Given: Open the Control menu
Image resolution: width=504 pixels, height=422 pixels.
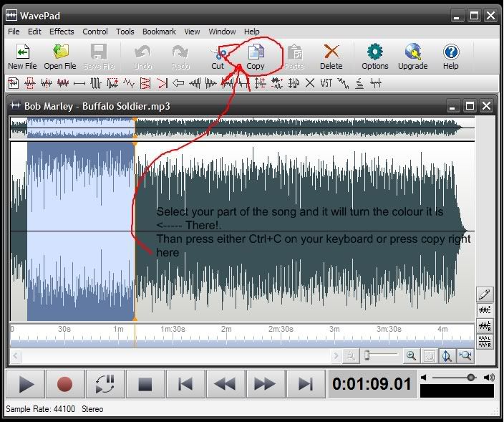Looking at the screenshot, I should [95, 32].
